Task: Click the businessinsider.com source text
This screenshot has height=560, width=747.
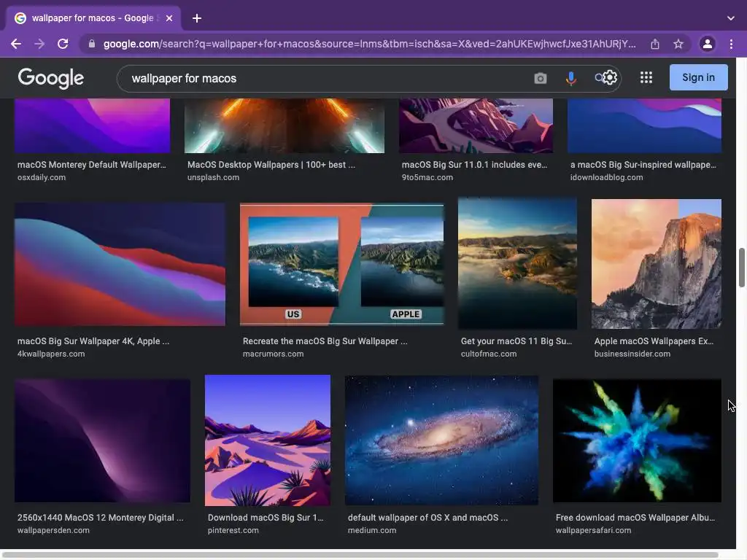Action: pos(632,354)
